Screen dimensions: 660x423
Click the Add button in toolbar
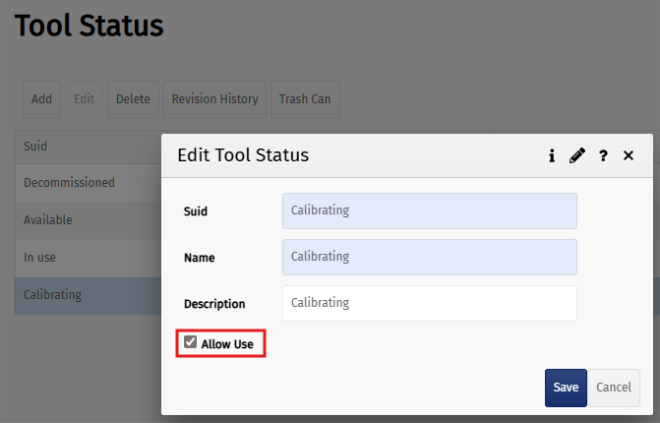coord(41,99)
